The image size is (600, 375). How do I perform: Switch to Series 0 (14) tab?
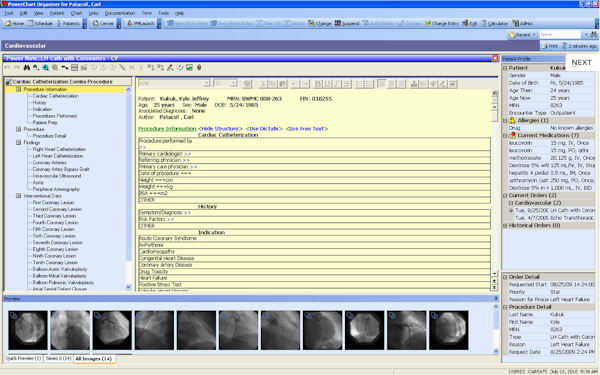pyautogui.click(x=58, y=359)
